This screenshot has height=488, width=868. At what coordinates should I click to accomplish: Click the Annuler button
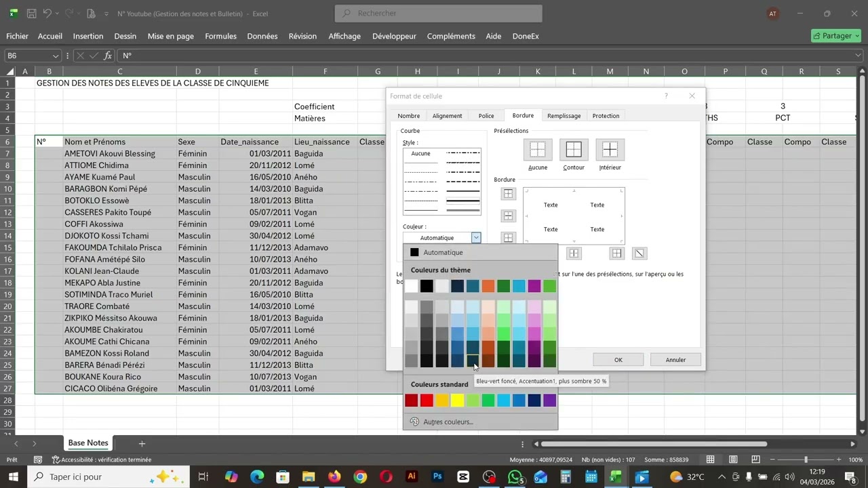coord(675,360)
